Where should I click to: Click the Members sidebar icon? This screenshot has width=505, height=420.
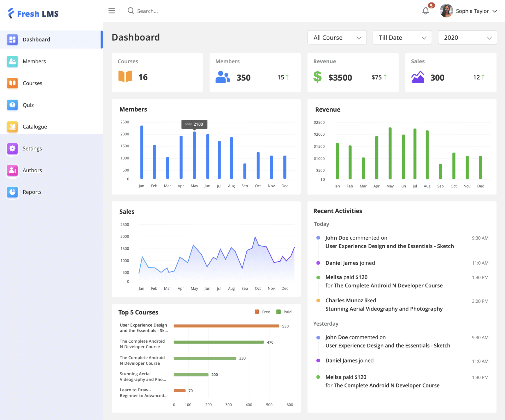[12, 61]
